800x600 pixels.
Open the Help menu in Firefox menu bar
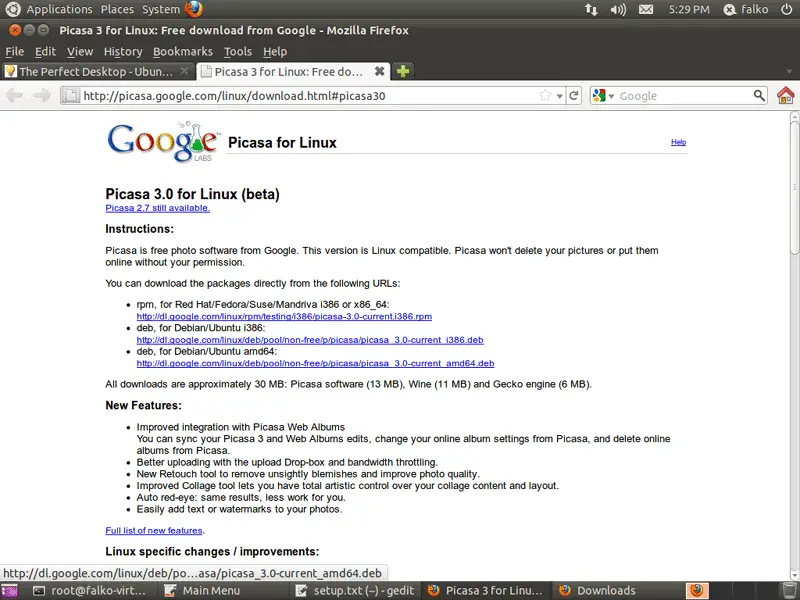[275, 52]
